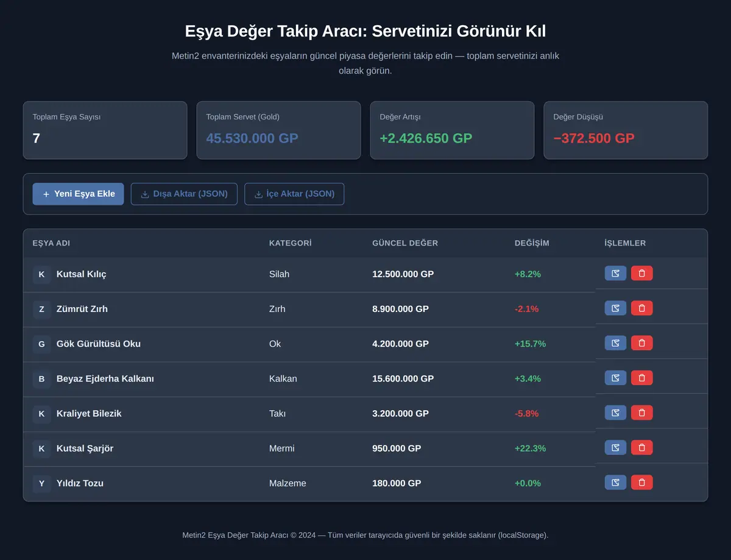Click the Takı category cell
731x560 pixels.
(277, 413)
